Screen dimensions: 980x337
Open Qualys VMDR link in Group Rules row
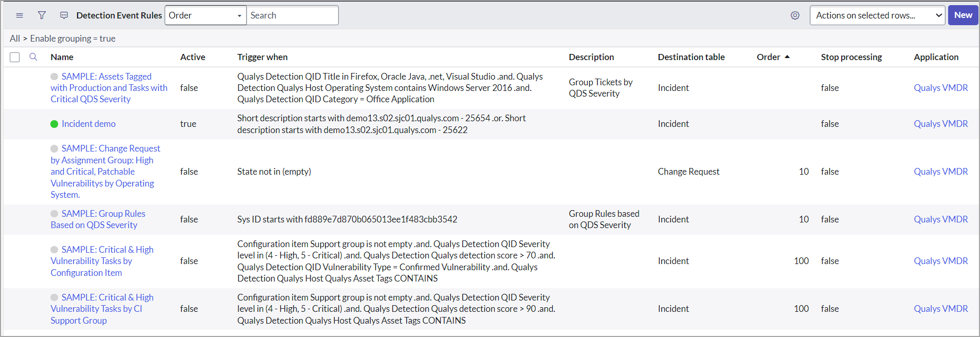pyautogui.click(x=941, y=219)
